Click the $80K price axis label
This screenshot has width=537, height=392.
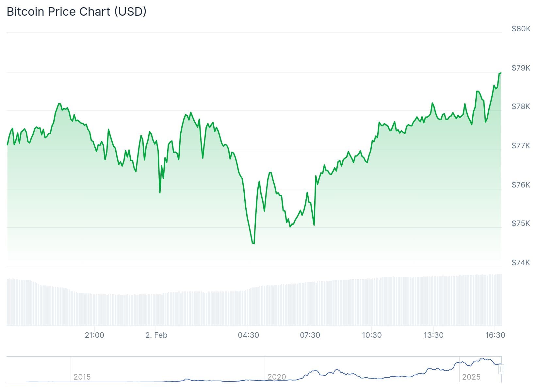click(521, 29)
